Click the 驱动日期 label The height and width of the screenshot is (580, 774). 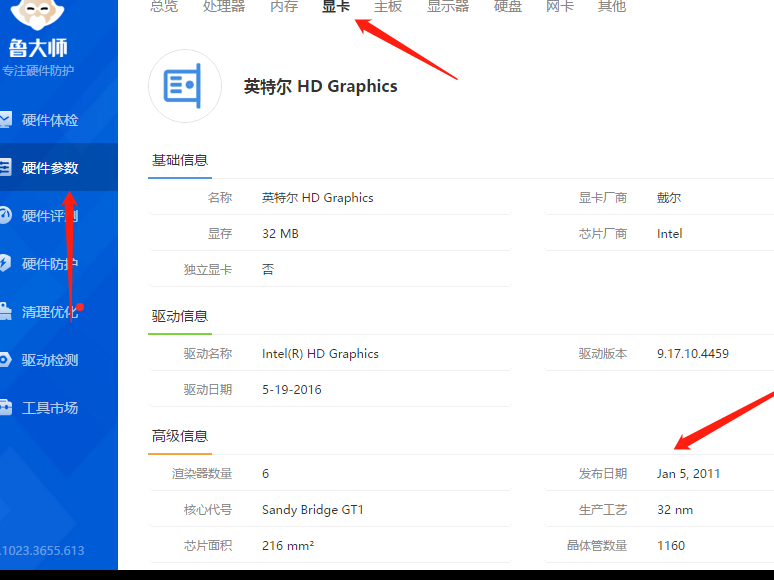click(x=207, y=390)
